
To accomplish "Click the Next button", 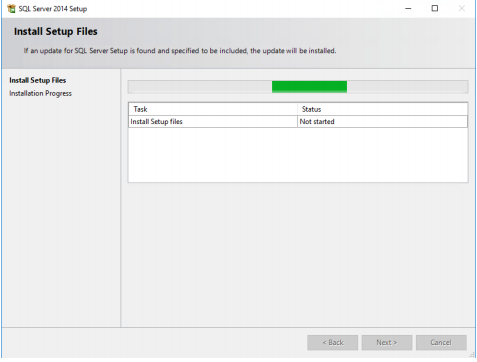I will click(387, 343).
